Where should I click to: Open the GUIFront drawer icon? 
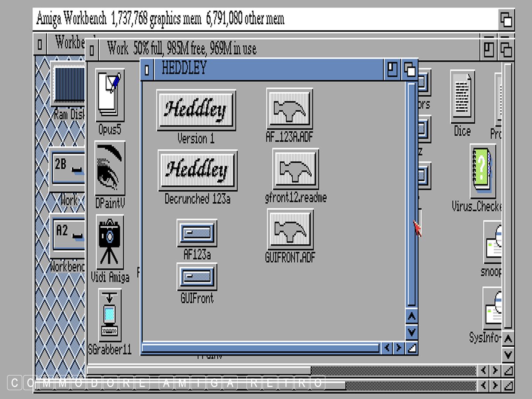tap(197, 277)
